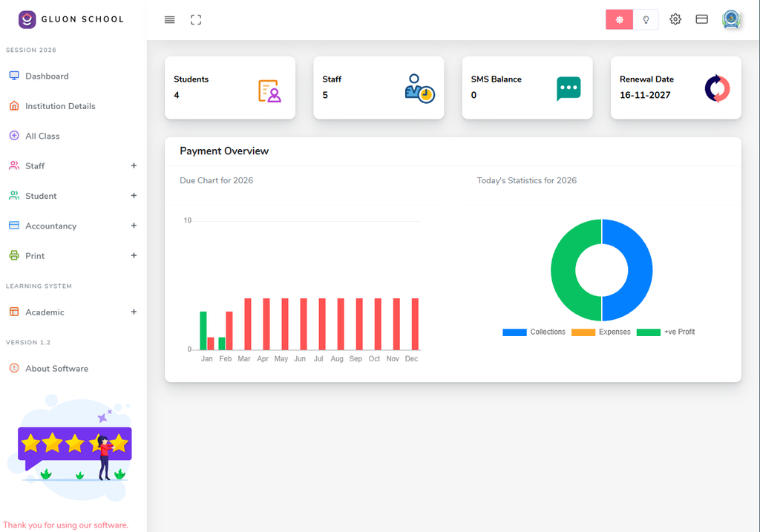Click the Student people icon in sidebar

click(14, 196)
